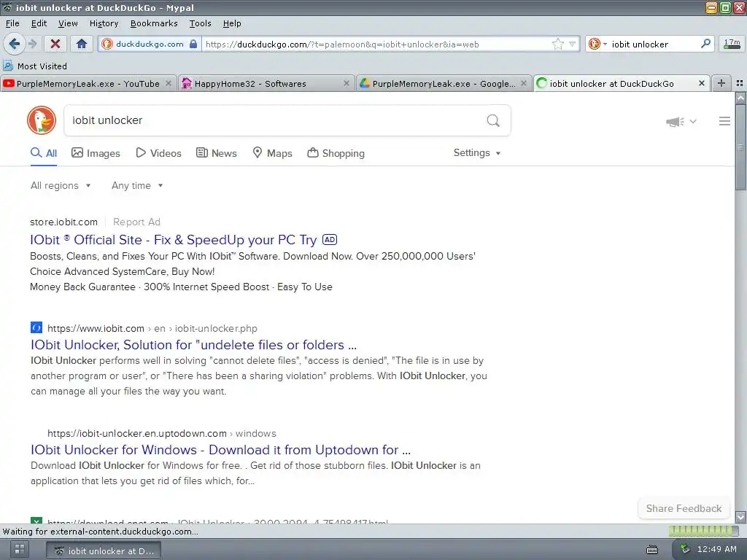Viewport: 747px width, 560px height.
Task: Click the Share Feedback button
Action: point(684,508)
